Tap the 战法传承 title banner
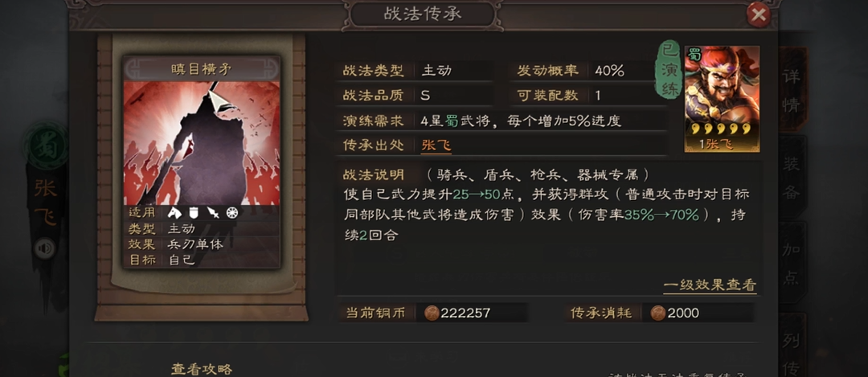Screen dimensions: 868x377 pyautogui.click(x=423, y=14)
